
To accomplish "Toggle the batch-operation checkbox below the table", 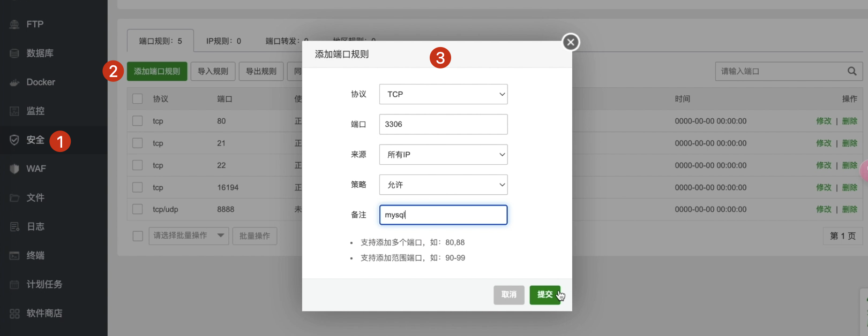I will 138,236.
